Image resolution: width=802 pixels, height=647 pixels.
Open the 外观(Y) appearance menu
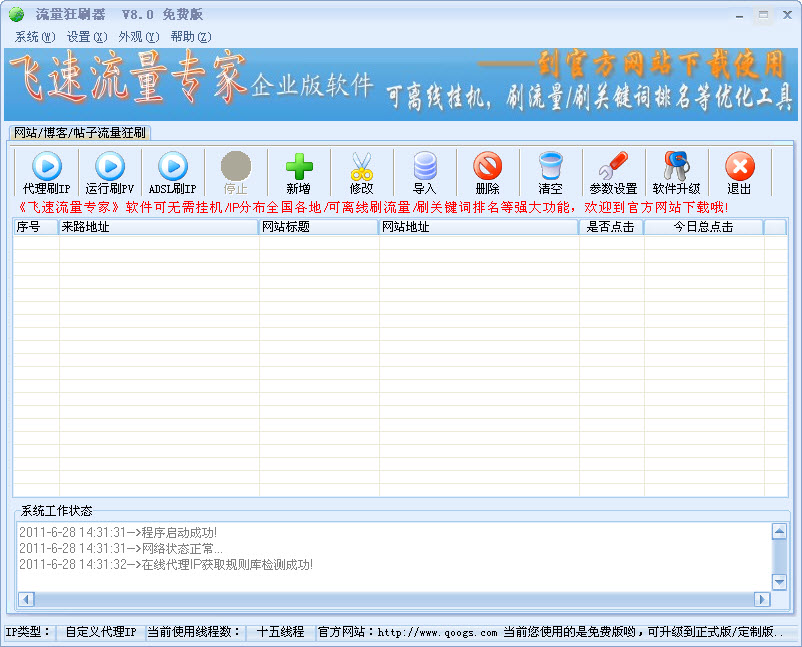click(x=139, y=37)
